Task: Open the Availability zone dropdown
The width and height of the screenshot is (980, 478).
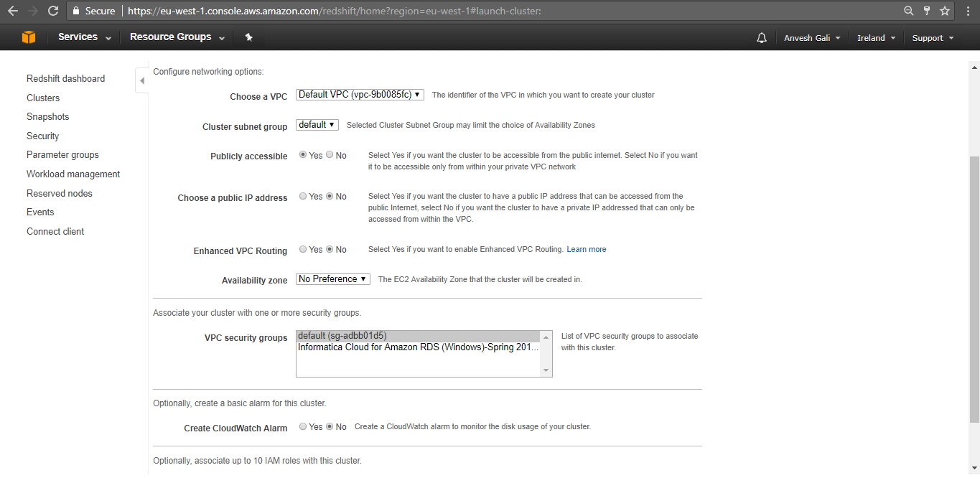Action: tap(333, 279)
